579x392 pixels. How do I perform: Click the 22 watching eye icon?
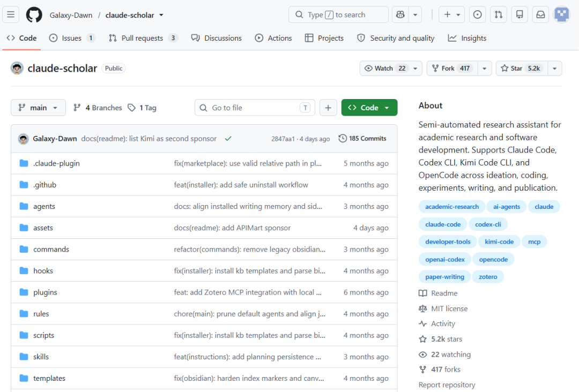423,355
